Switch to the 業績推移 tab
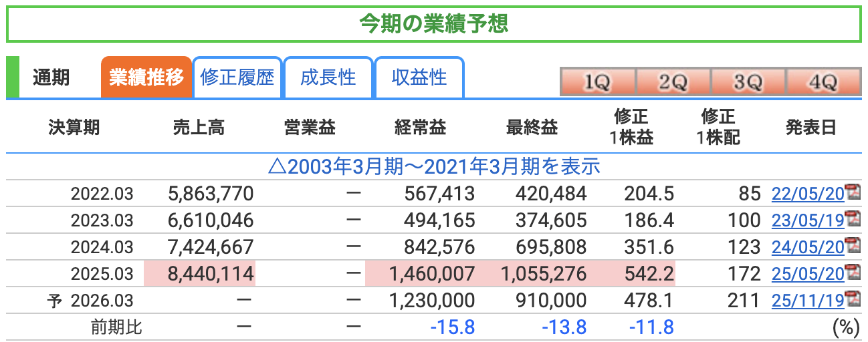The height and width of the screenshot is (342, 868). (146, 77)
